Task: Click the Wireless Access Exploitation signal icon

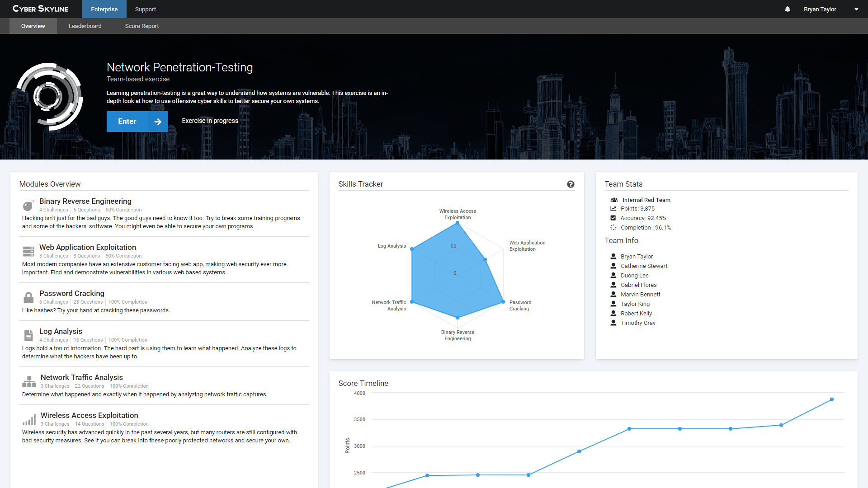Action: pos(29,420)
